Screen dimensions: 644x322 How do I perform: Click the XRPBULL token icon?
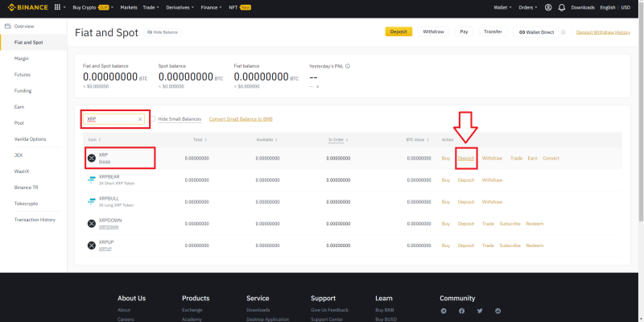[92, 202]
